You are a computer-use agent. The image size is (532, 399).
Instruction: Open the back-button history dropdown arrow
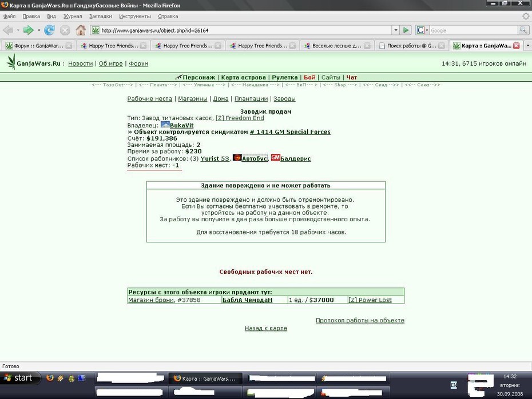pos(18,30)
